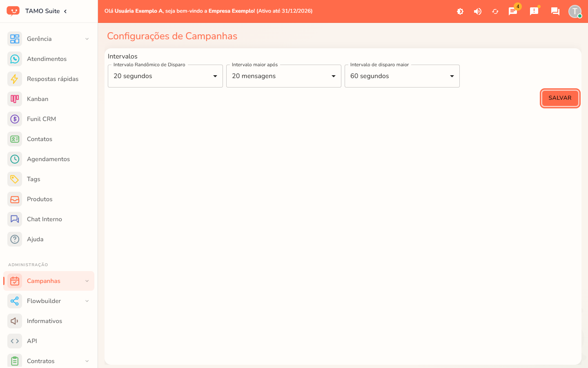588x368 pixels.
Task: Click the API code brackets icon
Action: [x=15, y=341]
